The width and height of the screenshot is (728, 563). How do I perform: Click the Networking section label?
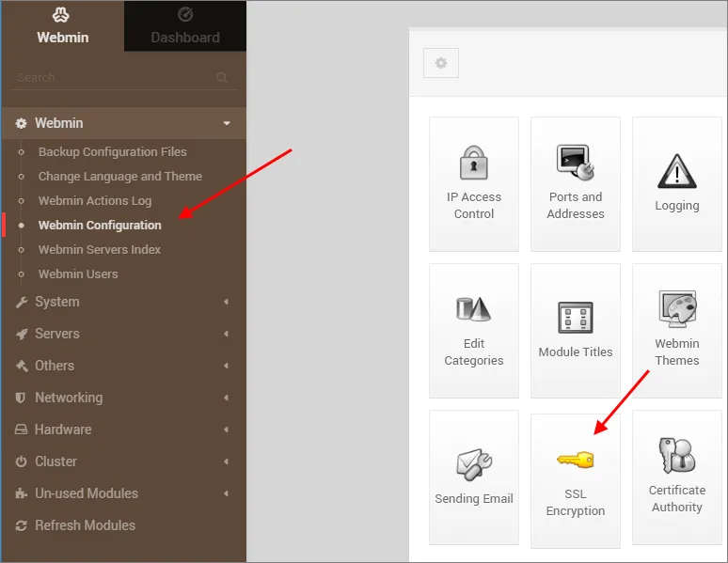pyautogui.click(x=69, y=398)
